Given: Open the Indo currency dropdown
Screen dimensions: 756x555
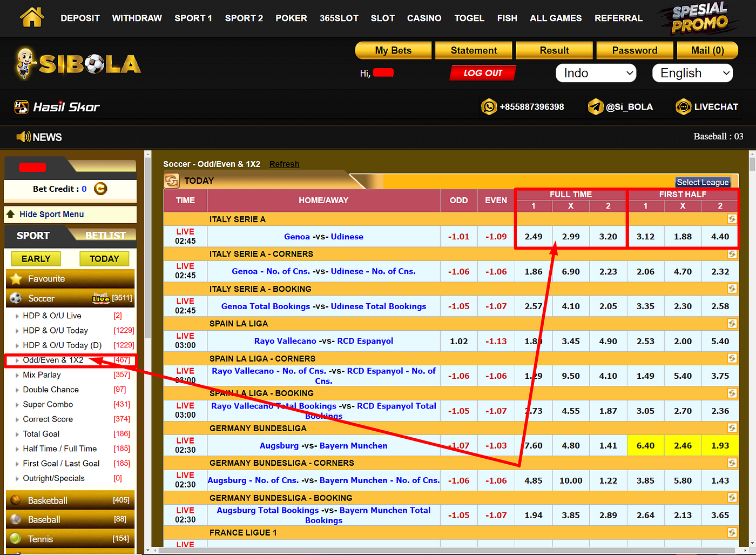Looking at the screenshot, I should [596, 73].
